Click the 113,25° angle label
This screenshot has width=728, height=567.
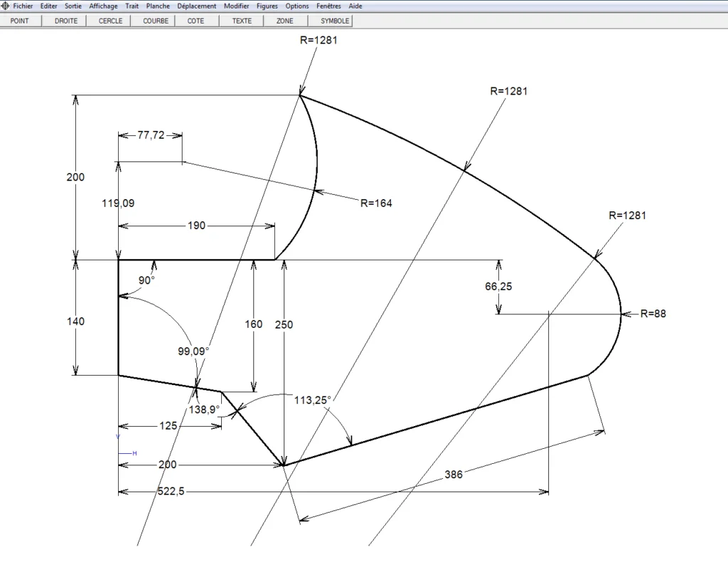pyautogui.click(x=313, y=400)
